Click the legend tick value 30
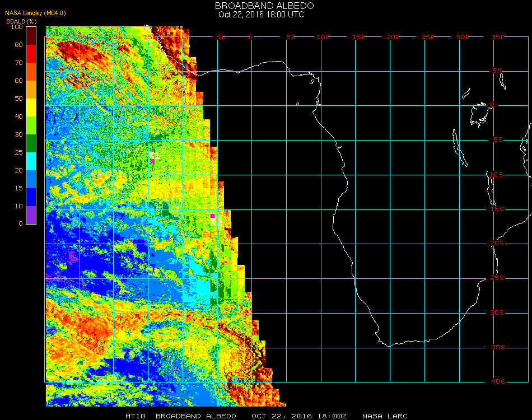Screen dimensions: 532x420 coord(18,135)
